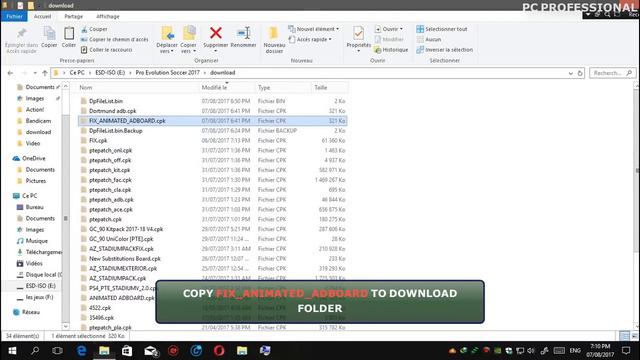Click the Up one level arrow
The image size is (640, 360).
45,73
